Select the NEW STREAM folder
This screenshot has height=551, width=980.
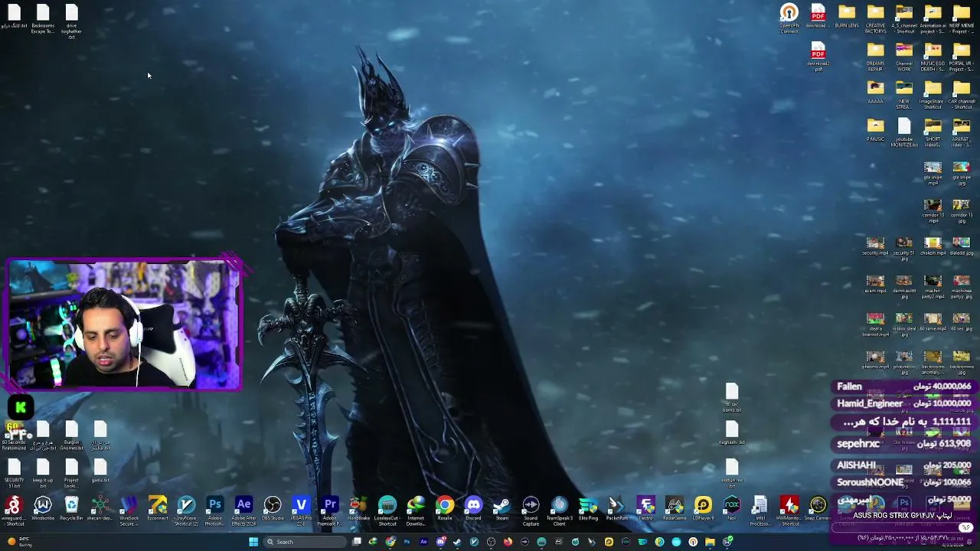click(904, 95)
